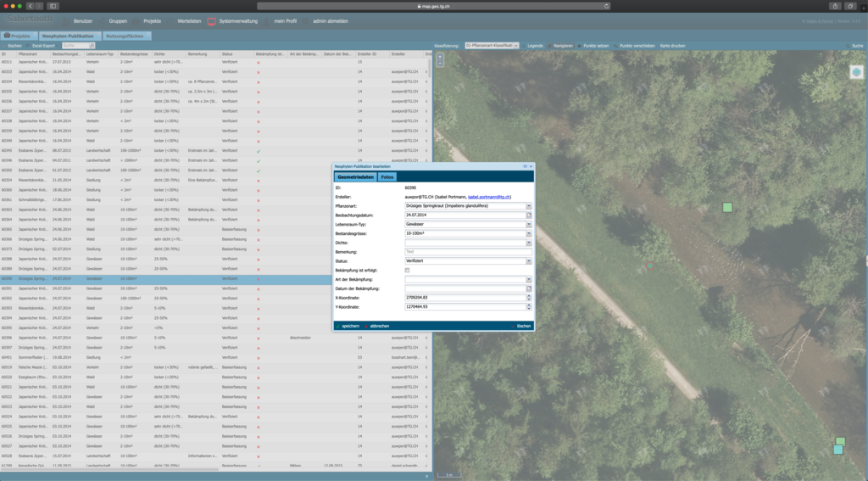Click the Safari share icon

pyautogui.click(x=835, y=6)
